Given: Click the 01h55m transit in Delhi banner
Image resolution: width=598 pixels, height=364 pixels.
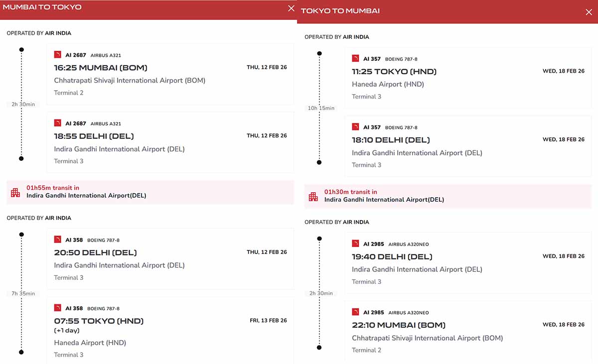Looking at the screenshot, I should (150, 192).
